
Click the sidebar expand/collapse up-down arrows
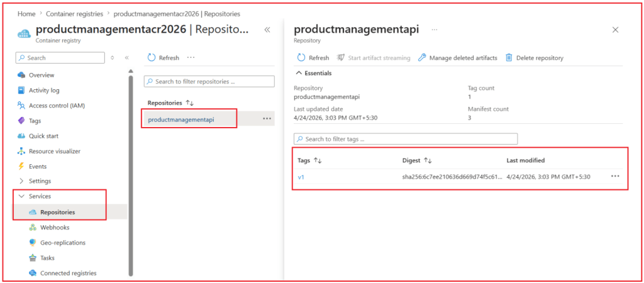tap(113, 58)
